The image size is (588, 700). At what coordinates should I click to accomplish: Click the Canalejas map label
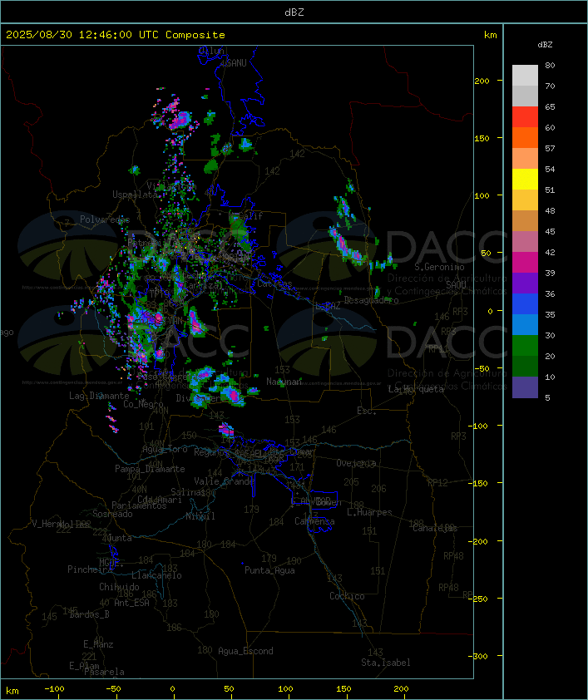coord(435,528)
